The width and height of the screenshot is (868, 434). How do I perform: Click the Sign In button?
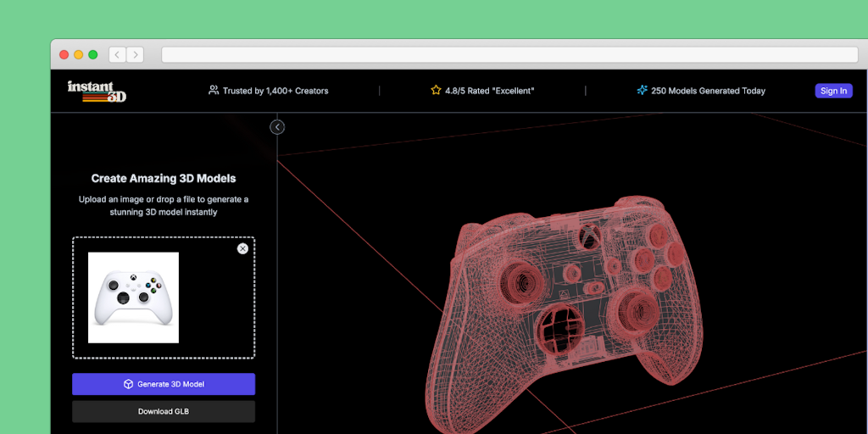pyautogui.click(x=833, y=91)
